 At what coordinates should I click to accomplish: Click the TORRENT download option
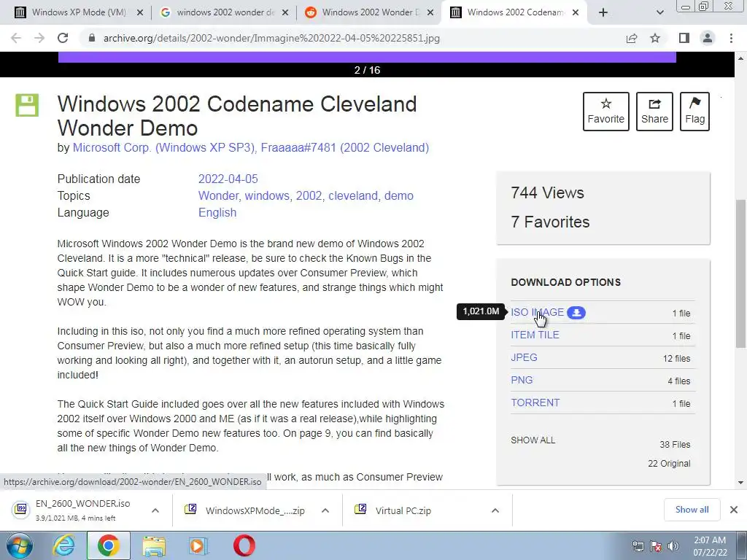(535, 402)
